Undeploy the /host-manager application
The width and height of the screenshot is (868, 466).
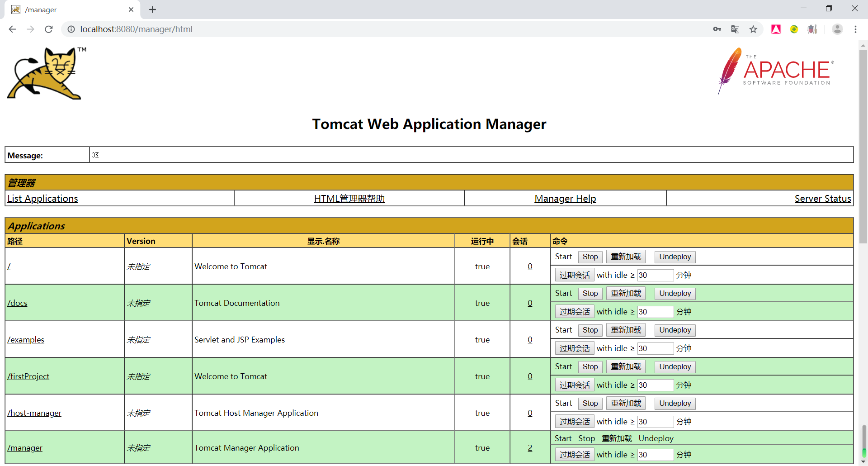(675, 404)
